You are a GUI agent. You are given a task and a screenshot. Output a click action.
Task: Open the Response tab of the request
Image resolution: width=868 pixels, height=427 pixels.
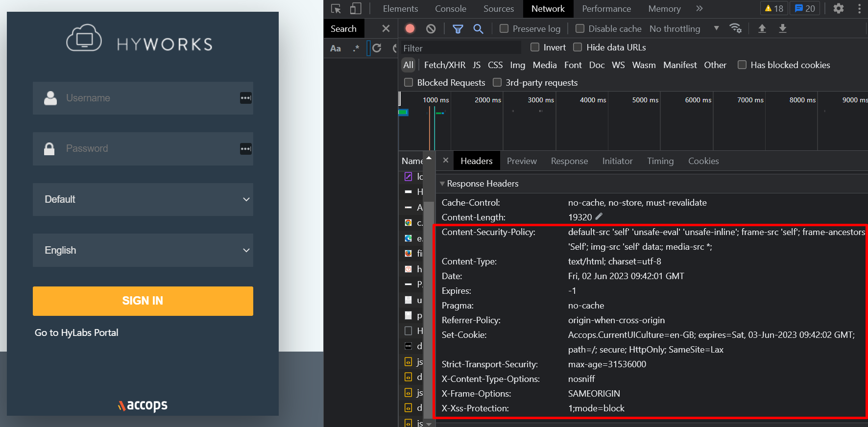569,161
